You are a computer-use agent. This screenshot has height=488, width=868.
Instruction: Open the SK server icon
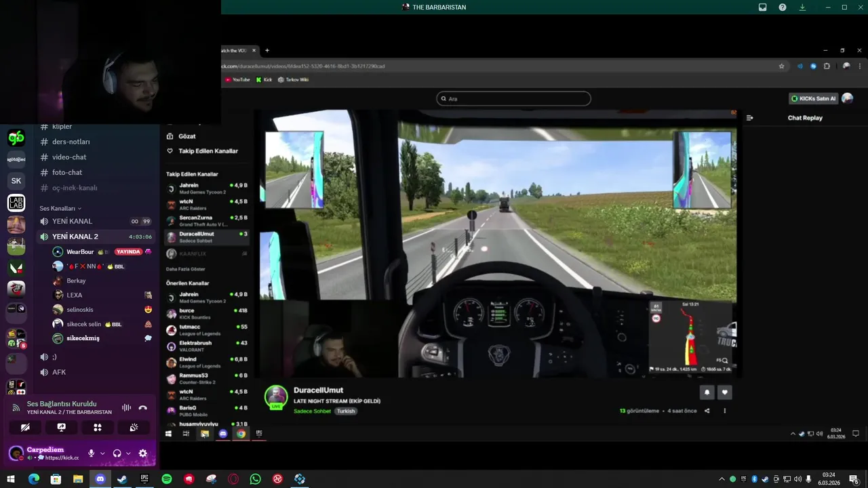pos(16,181)
